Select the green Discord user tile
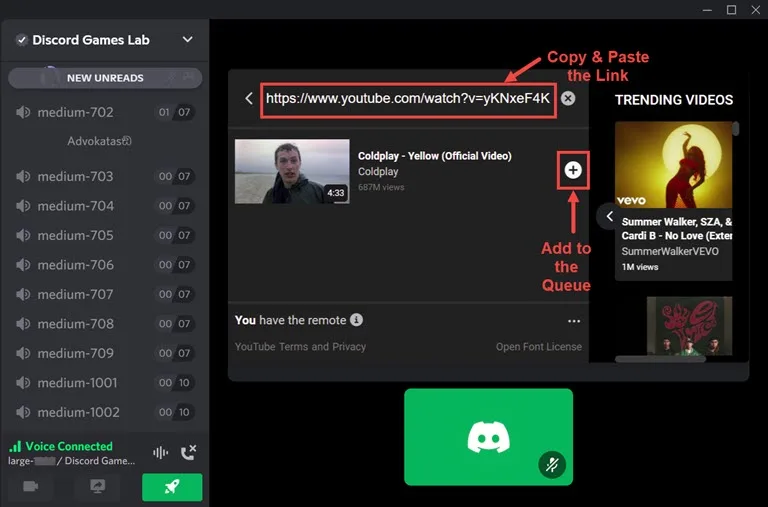This screenshot has height=507, width=768. [x=488, y=437]
